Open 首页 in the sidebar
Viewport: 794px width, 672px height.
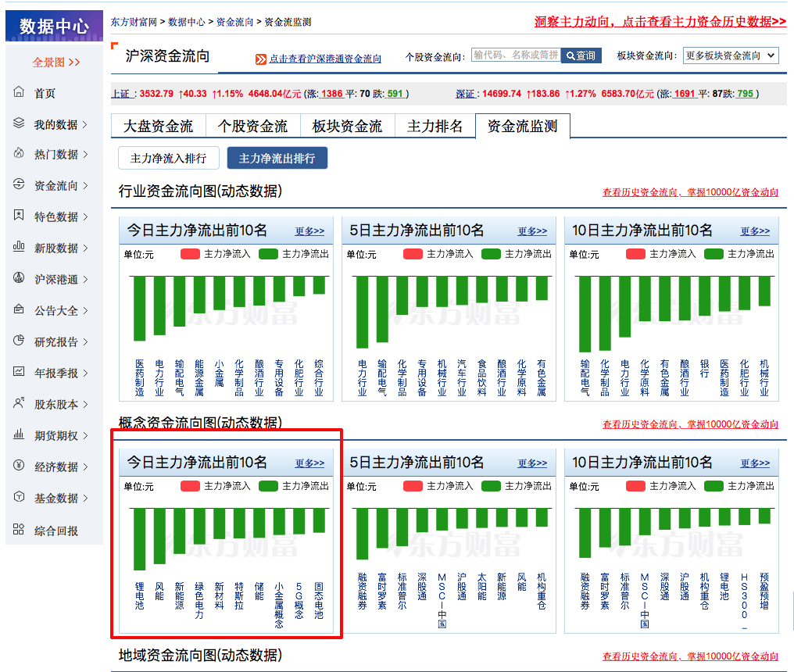(45, 94)
